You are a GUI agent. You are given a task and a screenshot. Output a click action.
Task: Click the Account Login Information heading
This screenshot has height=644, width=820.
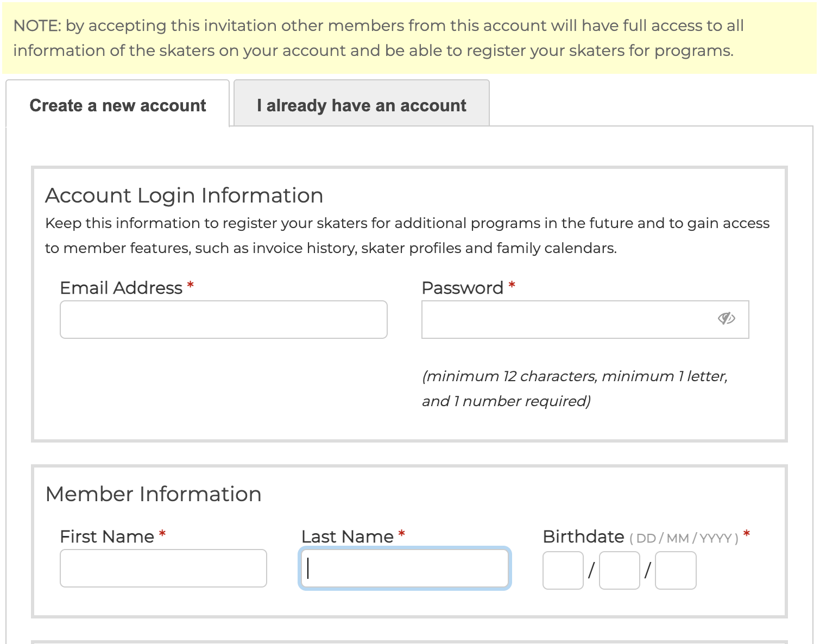tap(184, 195)
